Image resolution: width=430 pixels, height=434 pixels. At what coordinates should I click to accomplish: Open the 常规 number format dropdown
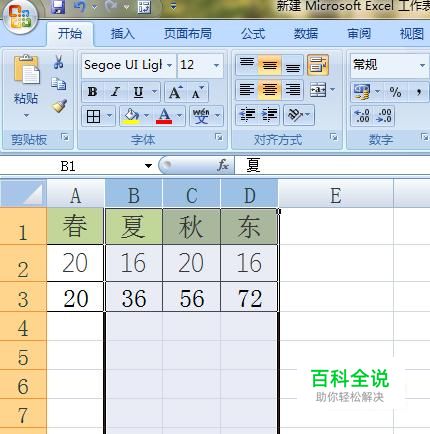click(x=423, y=65)
